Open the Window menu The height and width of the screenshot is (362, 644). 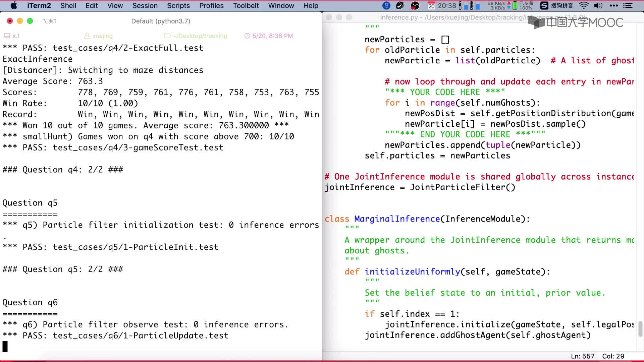[281, 5]
